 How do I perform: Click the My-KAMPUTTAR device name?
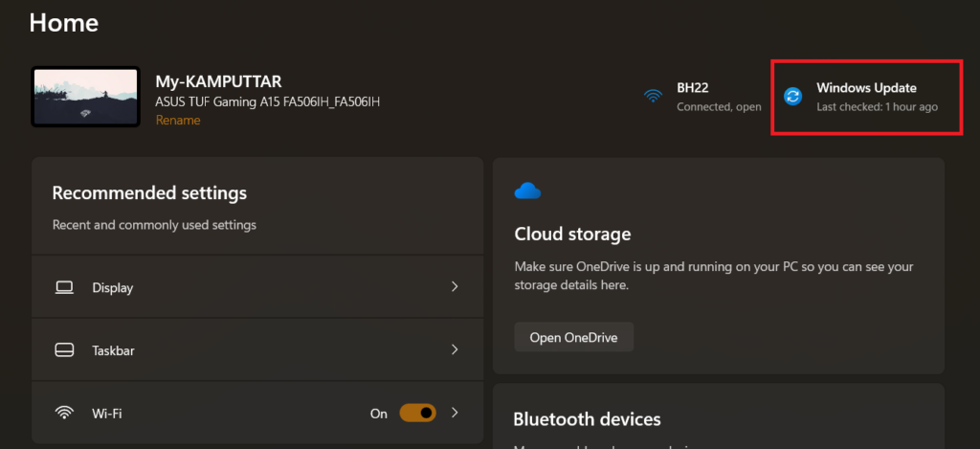click(218, 81)
